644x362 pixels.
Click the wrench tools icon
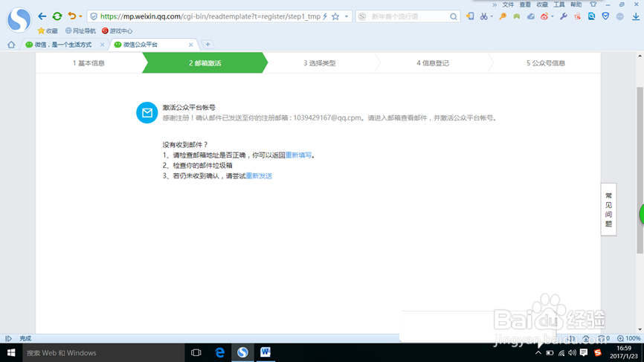pyautogui.click(x=564, y=16)
